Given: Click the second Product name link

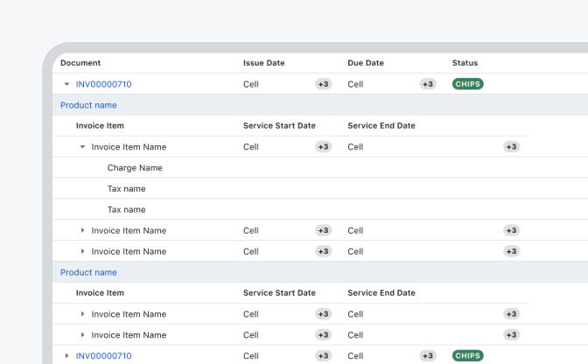Looking at the screenshot, I should pyautogui.click(x=88, y=272).
